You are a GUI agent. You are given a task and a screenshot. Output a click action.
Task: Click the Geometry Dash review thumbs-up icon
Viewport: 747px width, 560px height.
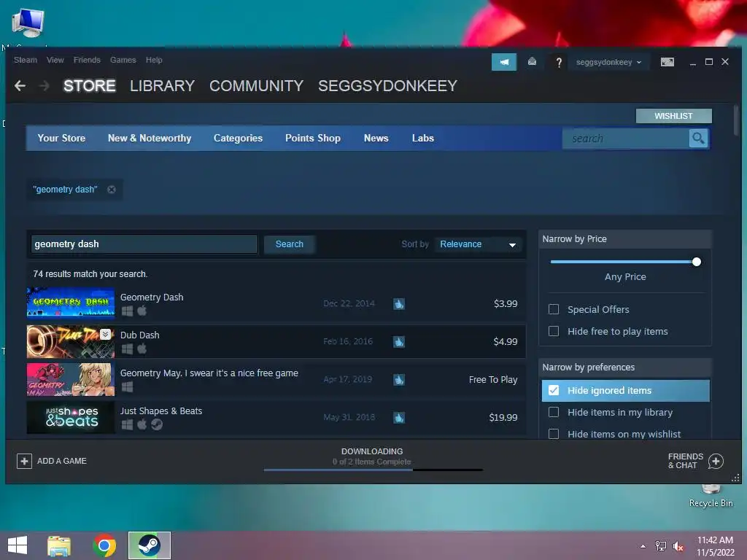(x=399, y=304)
